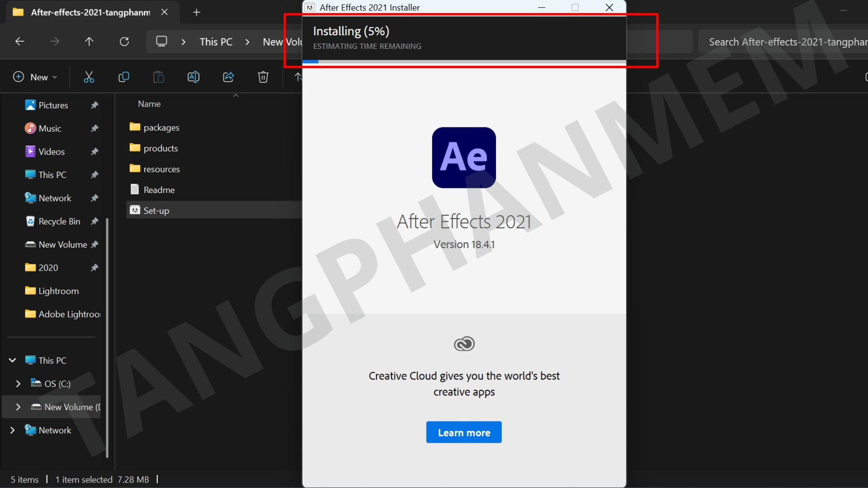Click the Learn more button in the installer
The width and height of the screenshot is (868, 488).
pos(463,432)
